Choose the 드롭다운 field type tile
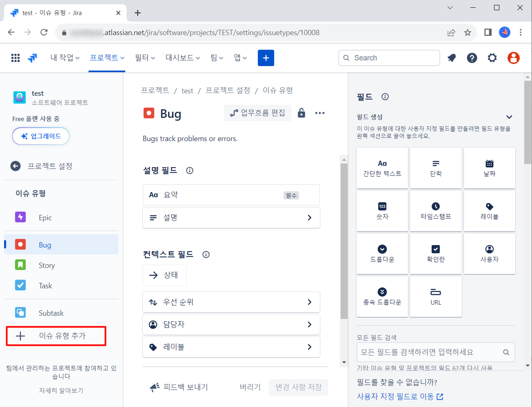The width and height of the screenshot is (532, 407). (x=382, y=254)
